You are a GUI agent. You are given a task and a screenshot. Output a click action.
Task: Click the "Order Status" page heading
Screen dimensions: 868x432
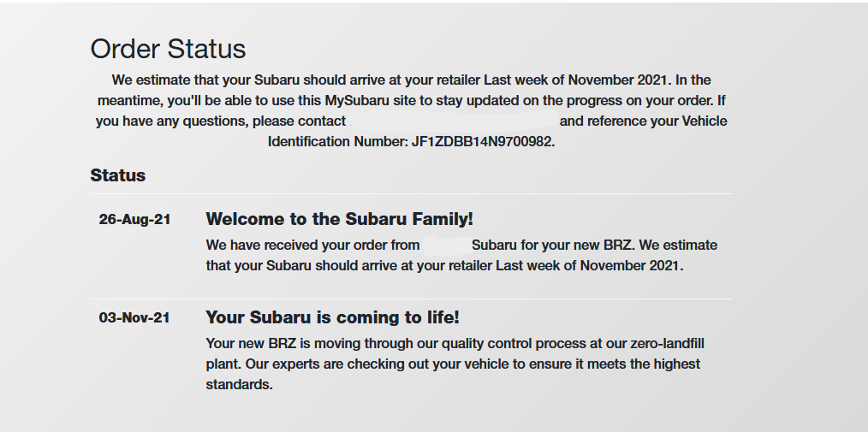(x=168, y=49)
